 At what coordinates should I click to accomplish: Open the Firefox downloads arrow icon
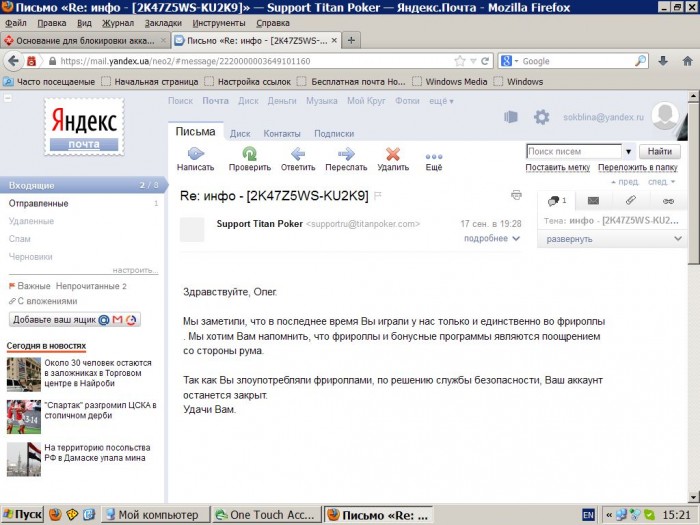663,61
